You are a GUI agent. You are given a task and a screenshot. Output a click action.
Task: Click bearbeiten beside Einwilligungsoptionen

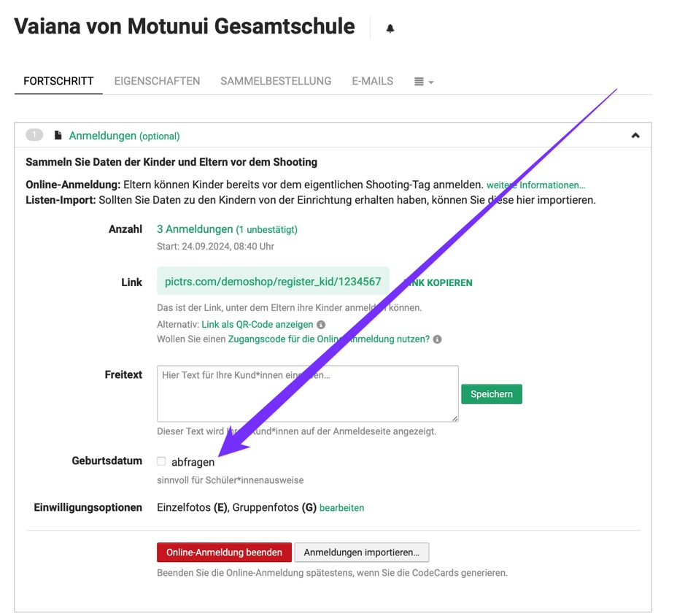click(x=341, y=507)
